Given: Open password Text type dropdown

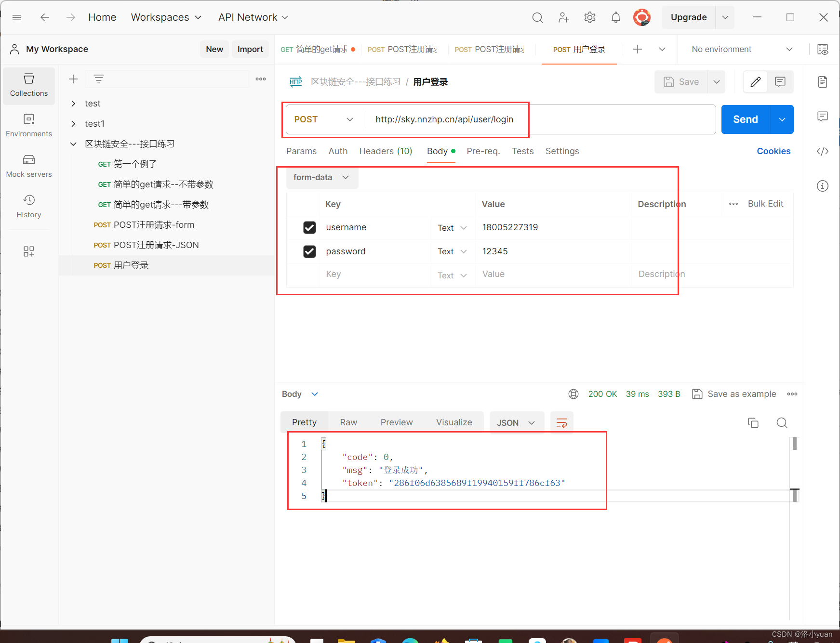Looking at the screenshot, I should tap(452, 251).
